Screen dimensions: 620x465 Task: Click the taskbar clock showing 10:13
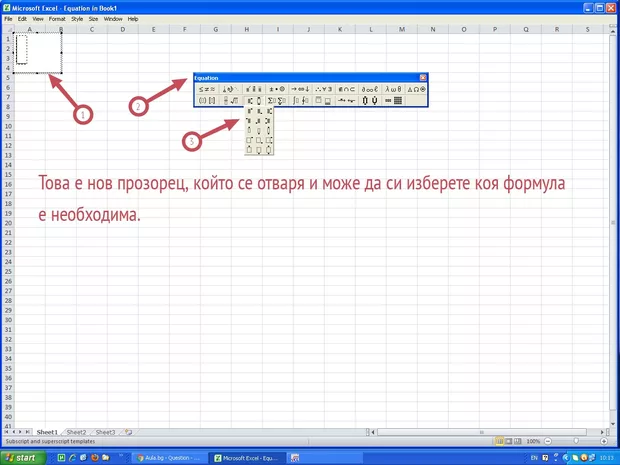tap(607, 458)
